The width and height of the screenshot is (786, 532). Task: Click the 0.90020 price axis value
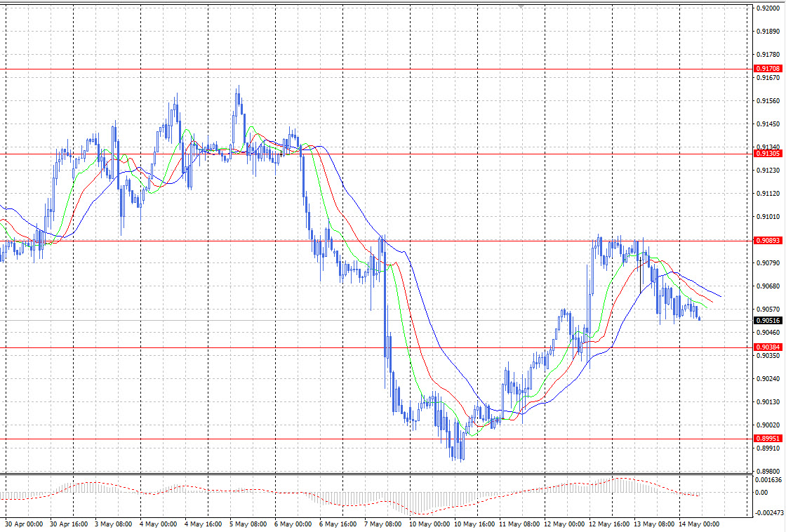click(x=768, y=425)
